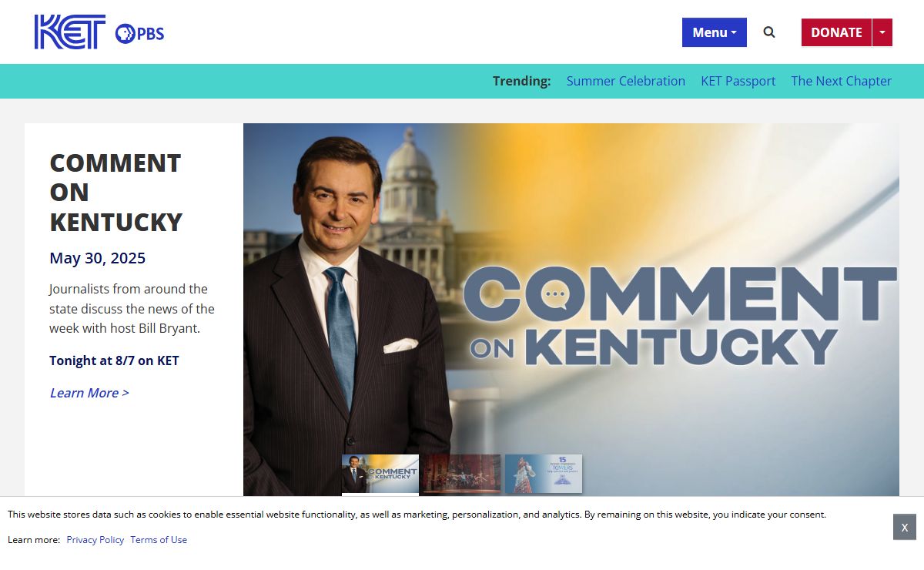Expand the Menu dropdown button
This screenshot has height=570, width=924.
tap(715, 32)
